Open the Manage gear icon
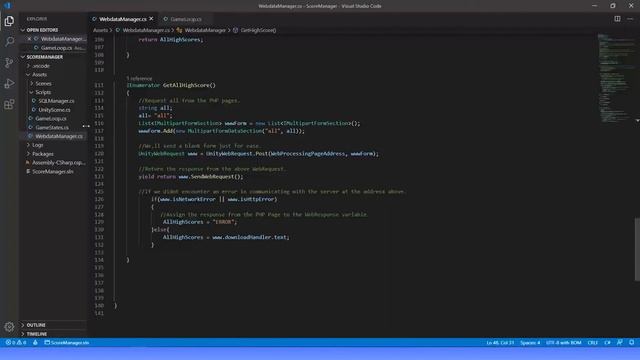Viewport: 640px width, 360px height. click(x=9, y=327)
